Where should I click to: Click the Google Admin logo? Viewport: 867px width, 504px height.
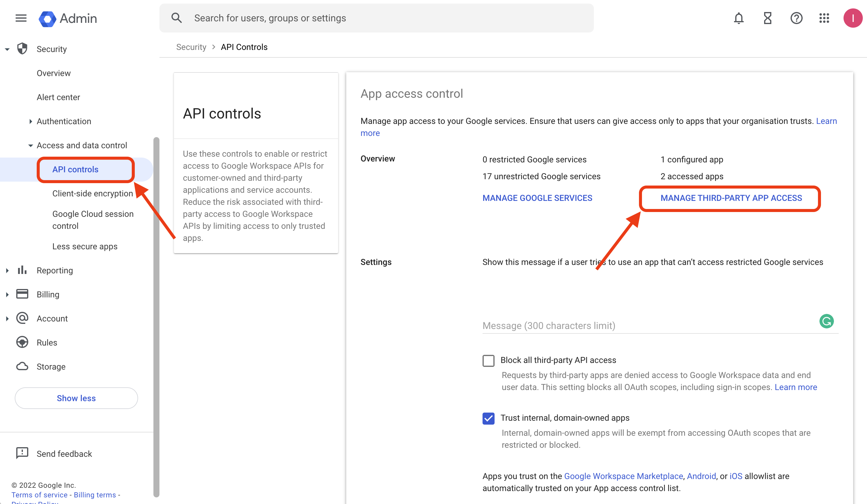[x=68, y=19]
